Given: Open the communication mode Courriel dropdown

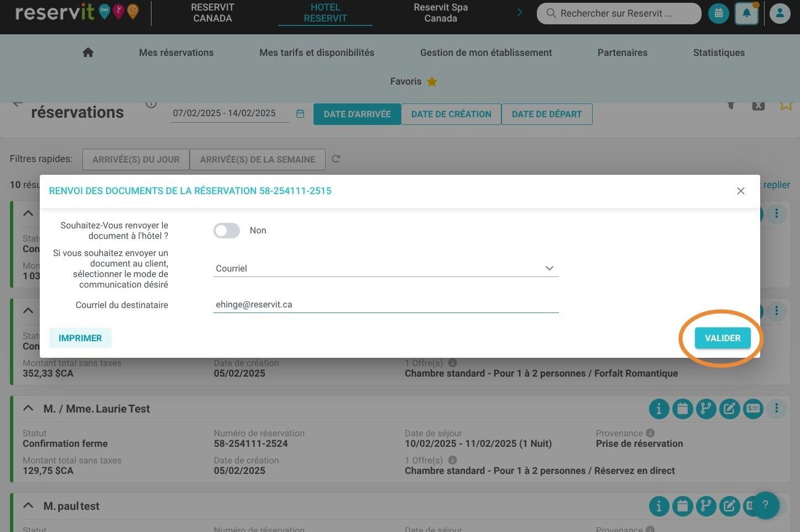Looking at the screenshot, I should point(386,268).
